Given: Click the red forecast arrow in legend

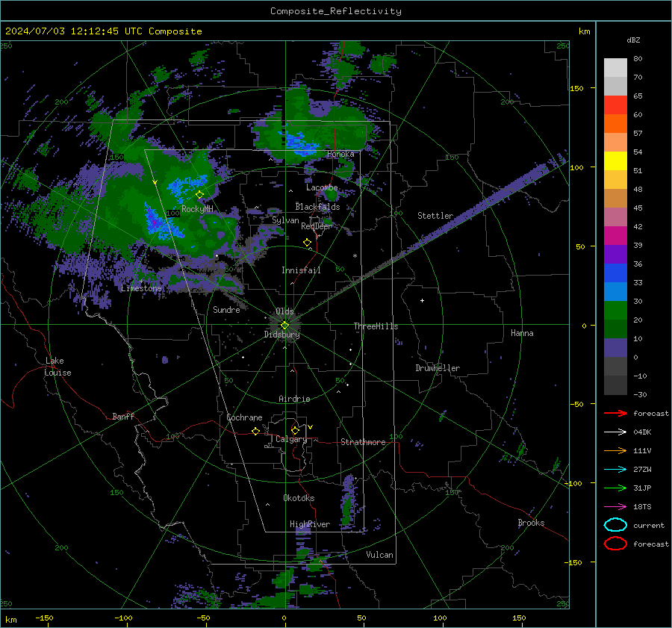Looking at the screenshot, I should [615, 413].
